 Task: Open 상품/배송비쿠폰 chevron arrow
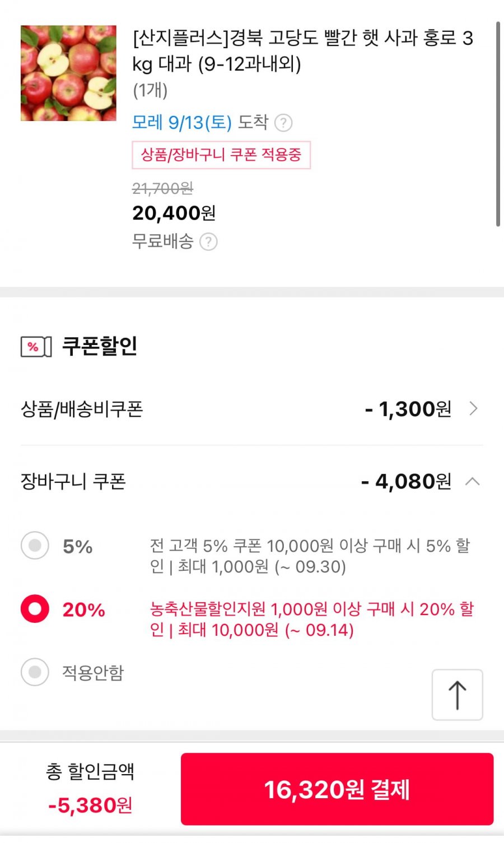pyautogui.click(x=473, y=408)
